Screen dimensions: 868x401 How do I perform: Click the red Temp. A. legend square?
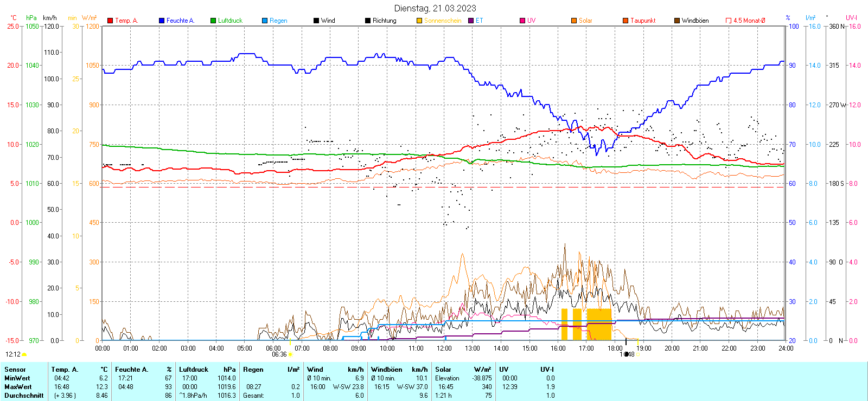click(x=110, y=21)
